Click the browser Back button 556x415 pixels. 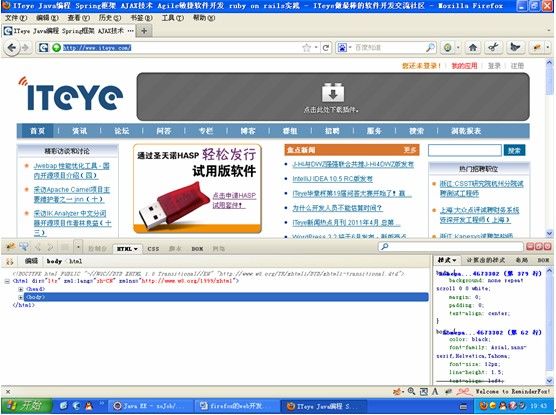11,48
